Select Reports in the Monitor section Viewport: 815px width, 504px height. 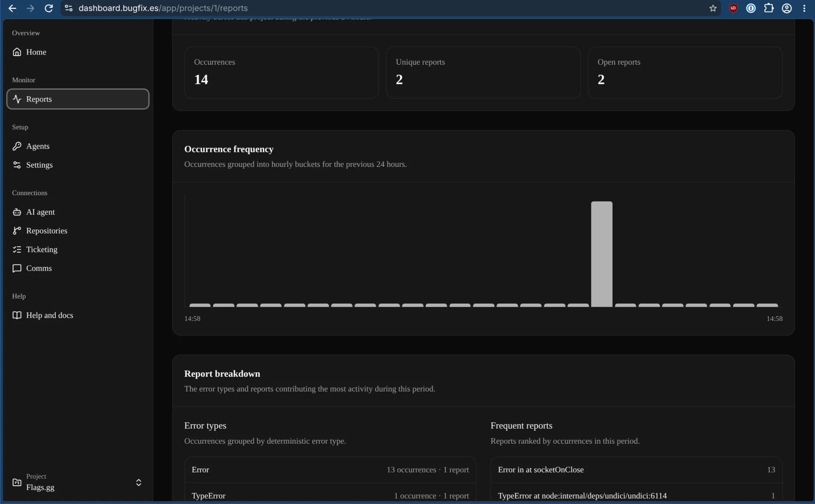coord(78,99)
